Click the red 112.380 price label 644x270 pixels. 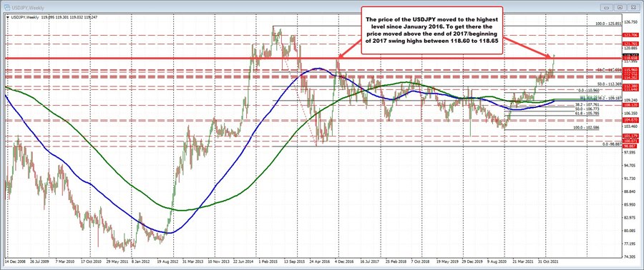tap(630, 86)
